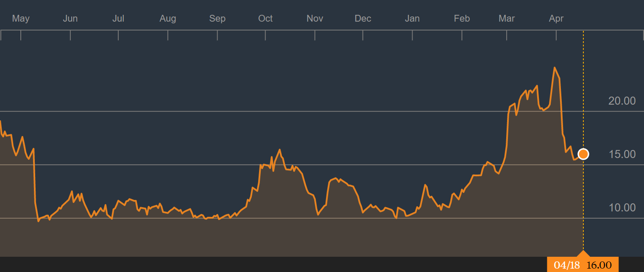The width and height of the screenshot is (644, 272).
Task: Select the Jun label on the time axis
Action: pyautogui.click(x=70, y=19)
